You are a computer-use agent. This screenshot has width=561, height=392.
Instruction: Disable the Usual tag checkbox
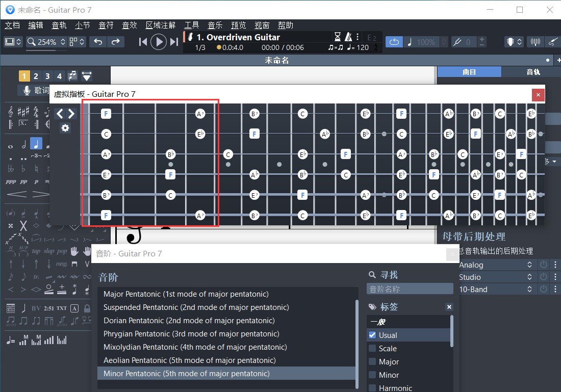pos(372,335)
